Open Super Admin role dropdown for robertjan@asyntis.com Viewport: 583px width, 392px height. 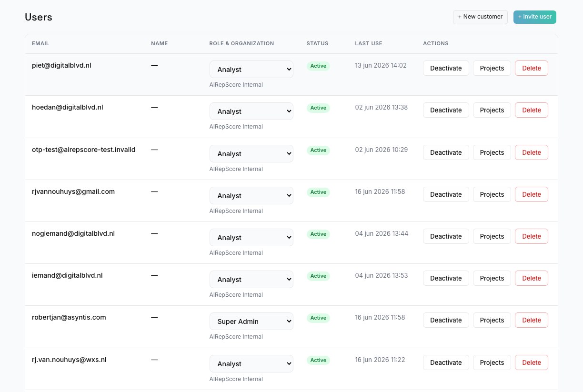click(251, 322)
